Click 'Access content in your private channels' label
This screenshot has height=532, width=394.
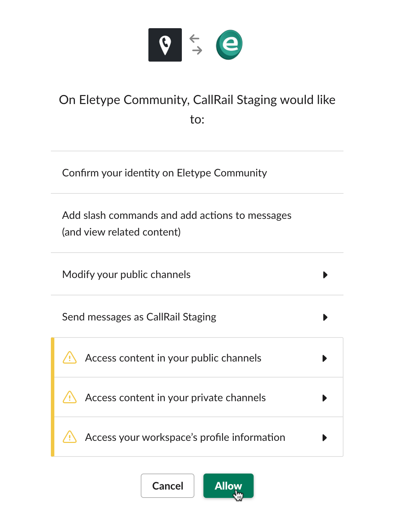coord(175,398)
